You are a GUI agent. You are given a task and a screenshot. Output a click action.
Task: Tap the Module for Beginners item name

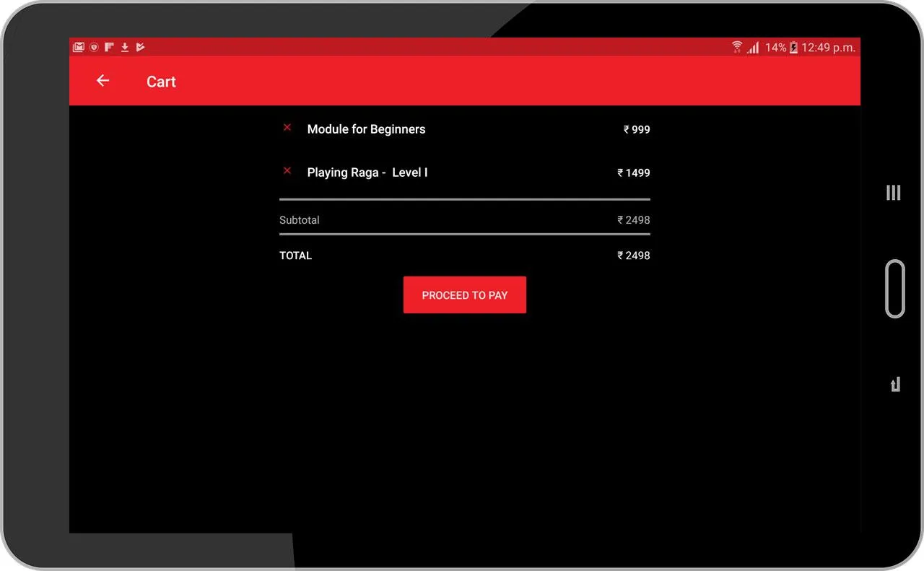pos(366,129)
